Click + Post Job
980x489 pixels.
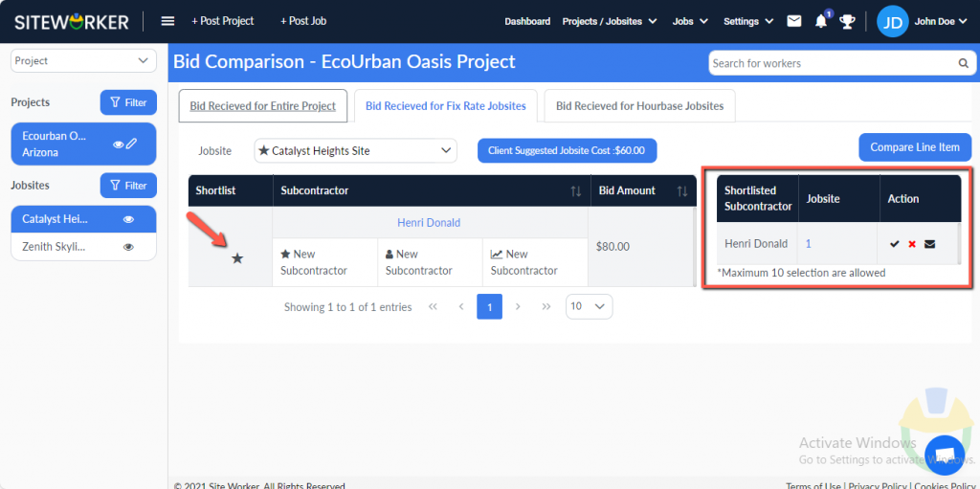tap(303, 21)
